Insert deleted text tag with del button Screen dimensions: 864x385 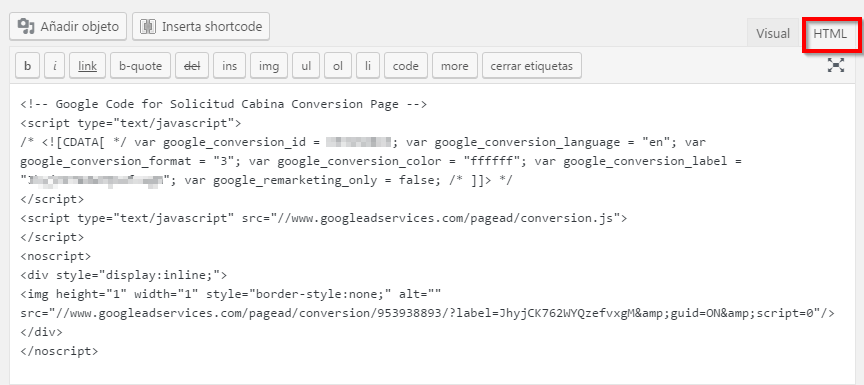pyautogui.click(x=192, y=66)
